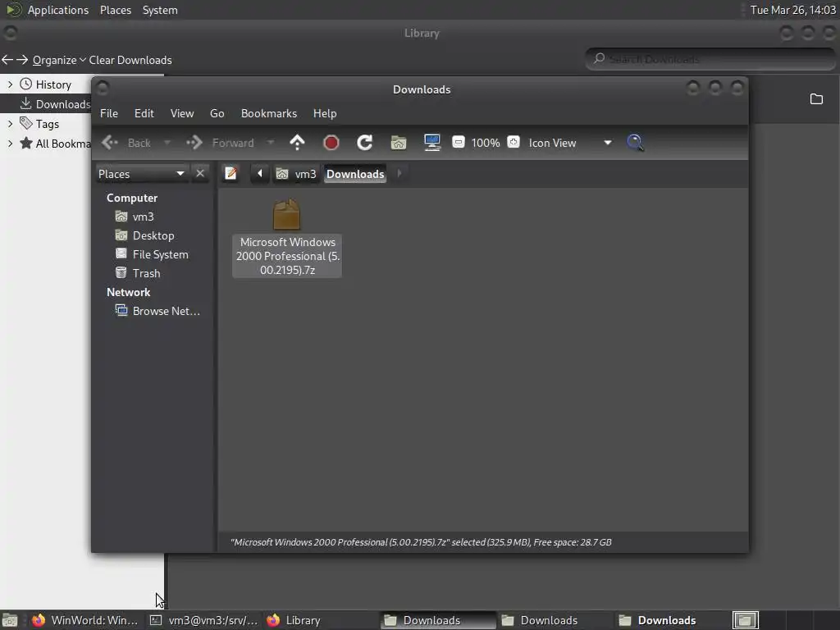Click the Back navigation button

click(x=127, y=143)
